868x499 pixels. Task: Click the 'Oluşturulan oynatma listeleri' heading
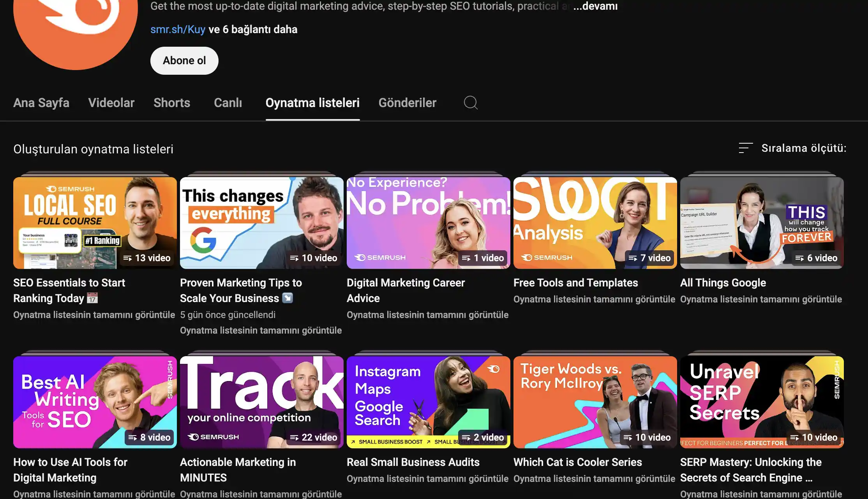tap(93, 149)
